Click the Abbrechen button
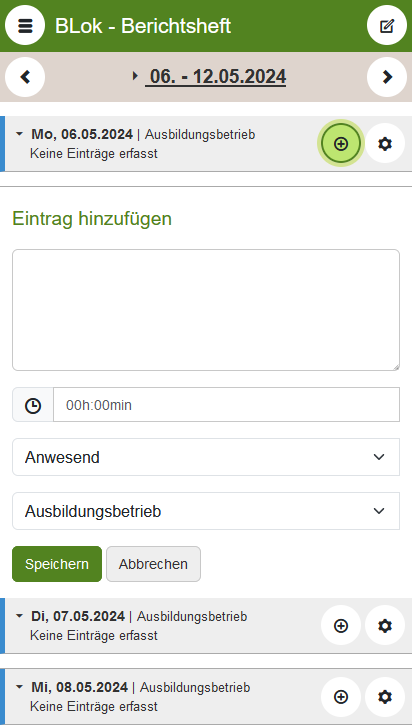Image resolution: width=412 pixels, height=725 pixels. click(x=154, y=564)
